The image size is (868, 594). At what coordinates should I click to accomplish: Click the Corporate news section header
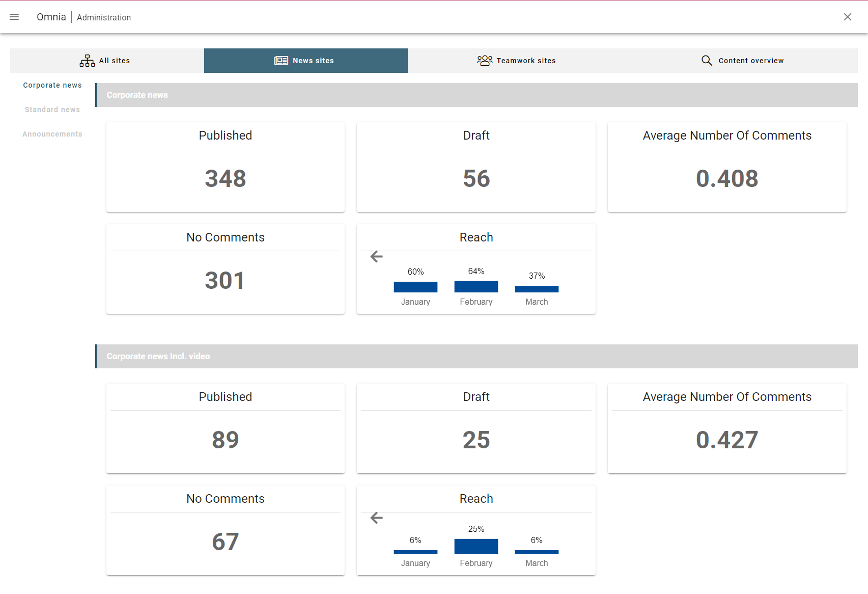pyautogui.click(x=477, y=95)
